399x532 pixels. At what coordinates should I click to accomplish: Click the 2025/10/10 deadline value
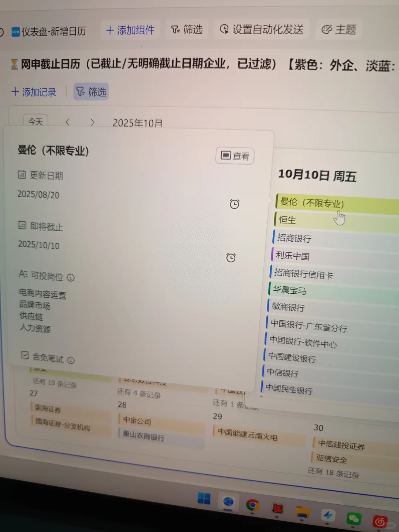click(38, 245)
